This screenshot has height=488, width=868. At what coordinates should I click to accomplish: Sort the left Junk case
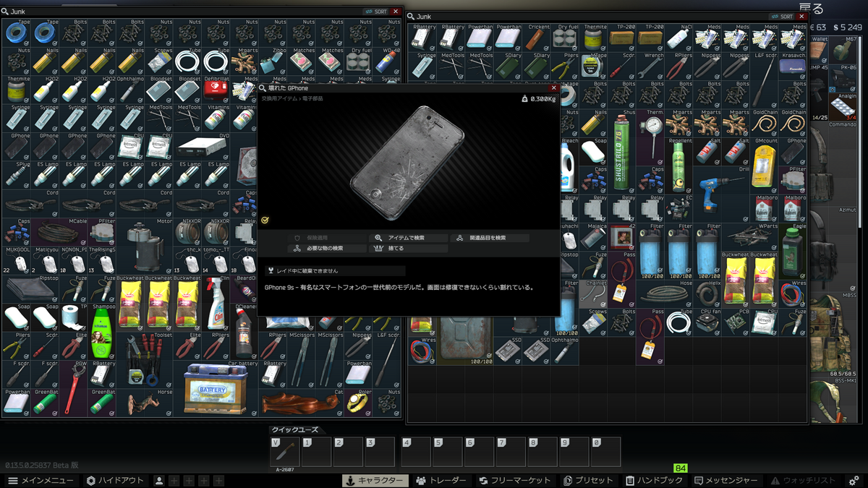coord(377,12)
